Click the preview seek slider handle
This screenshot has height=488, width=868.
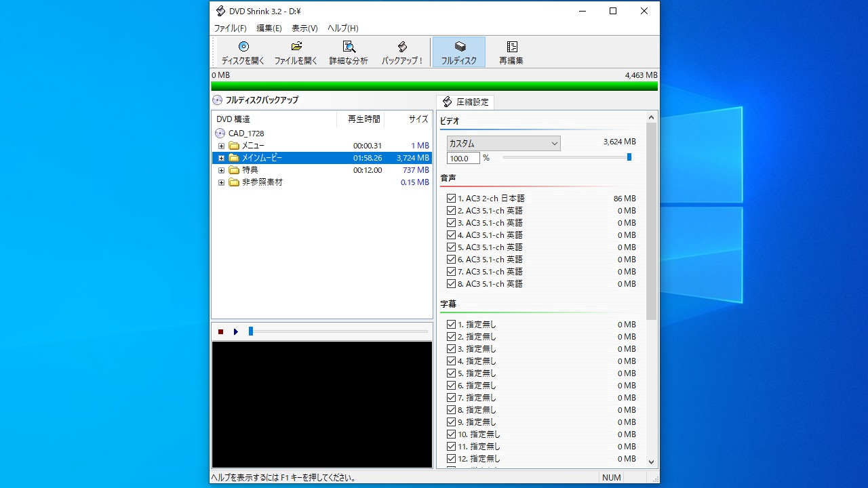250,331
